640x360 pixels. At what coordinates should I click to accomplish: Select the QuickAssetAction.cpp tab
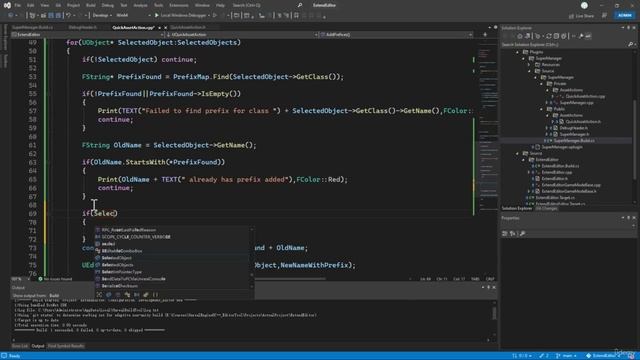click(x=133, y=27)
